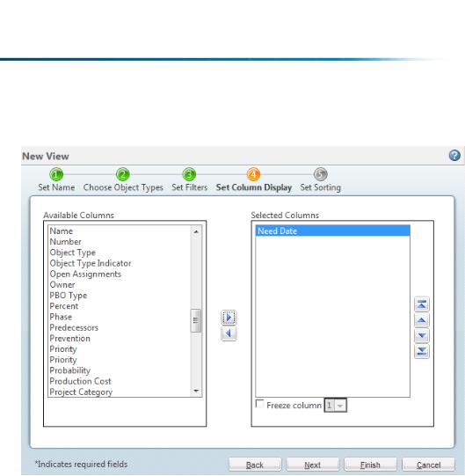Click the Finish button
The height and width of the screenshot is (476, 465).
(370, 465)
